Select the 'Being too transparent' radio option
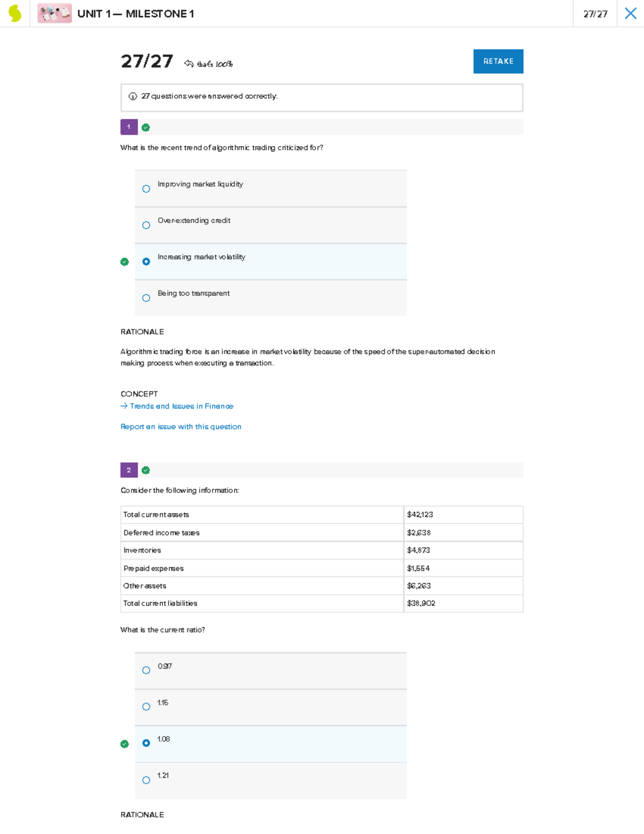The width and height of the screenshot is (644, 834). point(146,298)
